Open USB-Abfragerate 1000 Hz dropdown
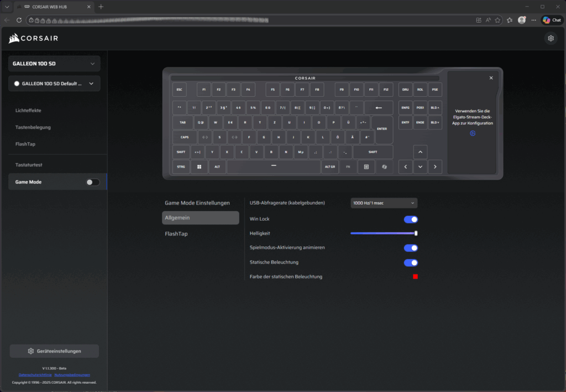The image size is (566, 392). 384,203
